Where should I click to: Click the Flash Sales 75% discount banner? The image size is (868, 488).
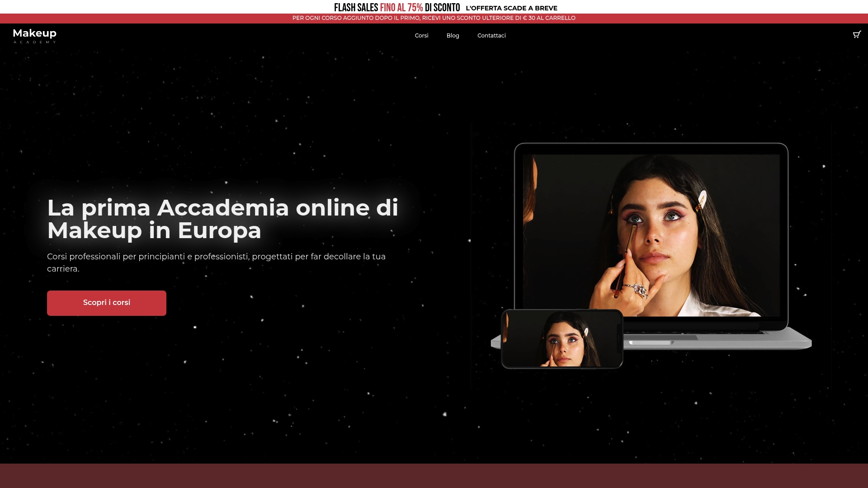point(397,8)
